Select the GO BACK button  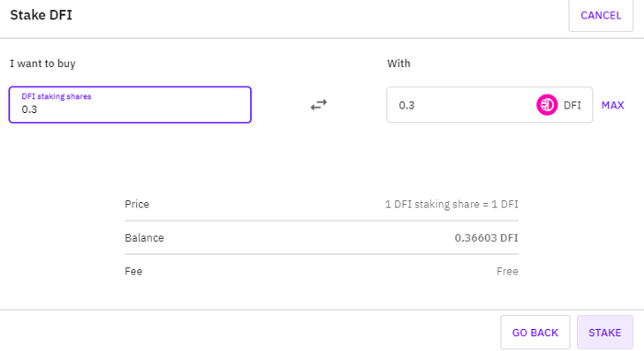[535, 333]
